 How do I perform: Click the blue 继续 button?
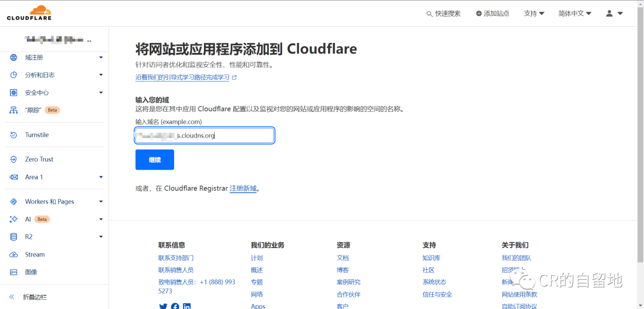click(x=154, y=160)
